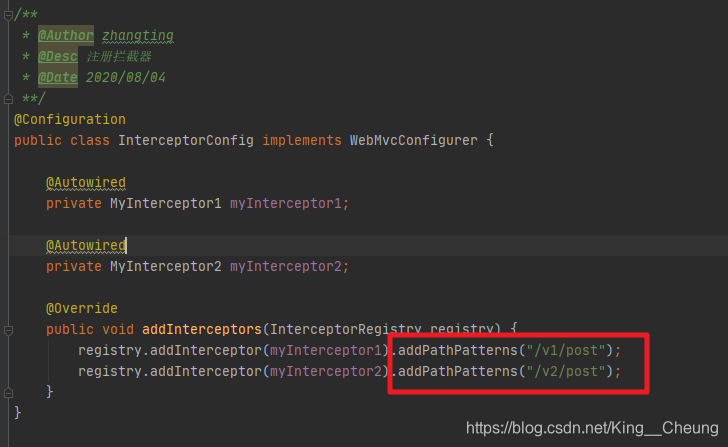The image size is (728, 447).
Task: Click the WebMvcConfigurer interface name
Action: (x=413, y=140)
